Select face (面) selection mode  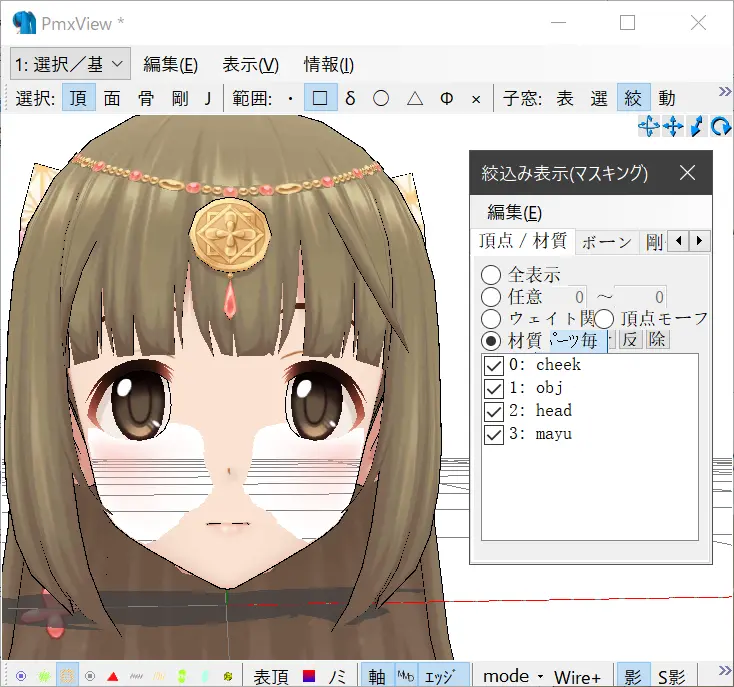click(112, 98)
